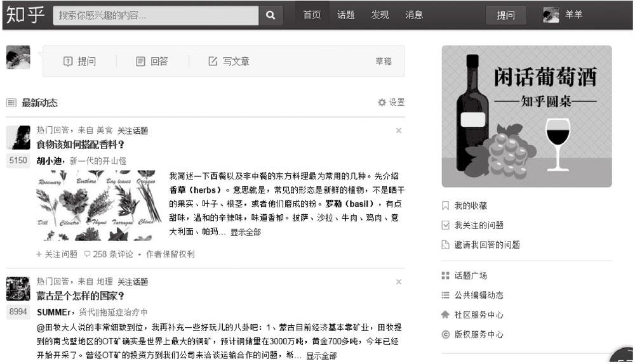This screenshot has width=635, height=364.
Task: Switch to the 话题 navigation tab
Action: [346, 15]
